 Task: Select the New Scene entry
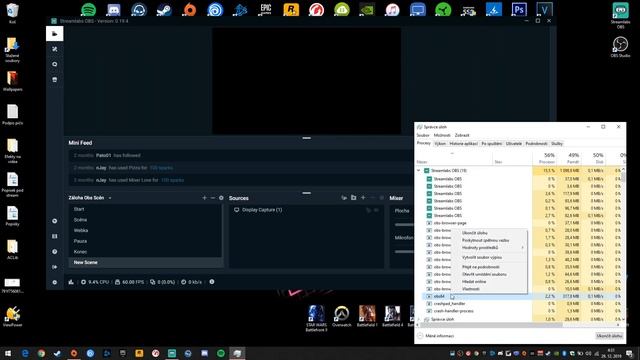click(145, 262)
